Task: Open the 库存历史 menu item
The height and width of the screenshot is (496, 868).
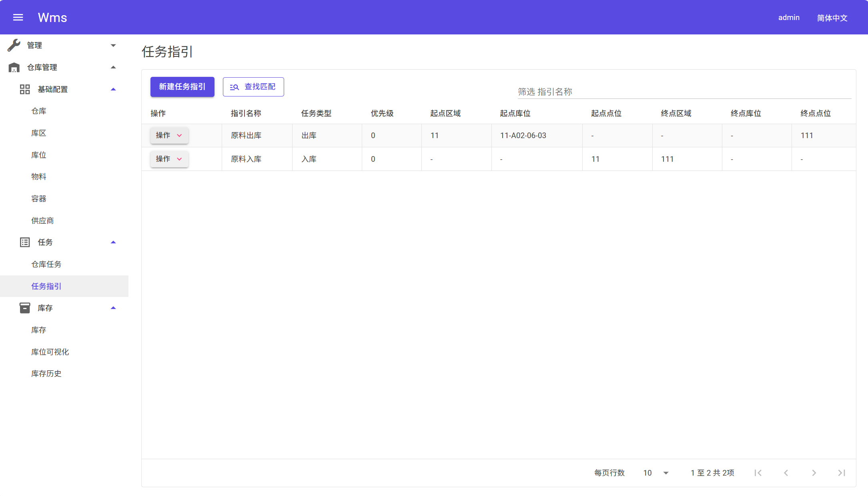Action: (46, 374)
